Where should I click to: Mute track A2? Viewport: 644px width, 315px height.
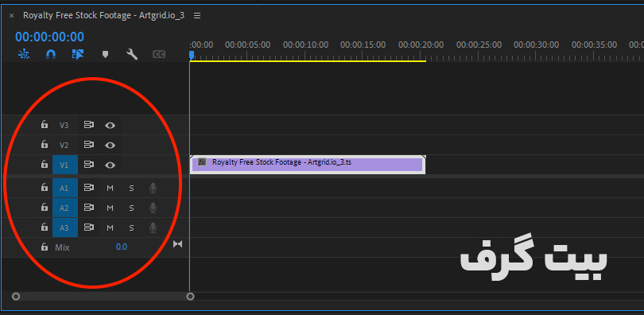pos(110,208)
